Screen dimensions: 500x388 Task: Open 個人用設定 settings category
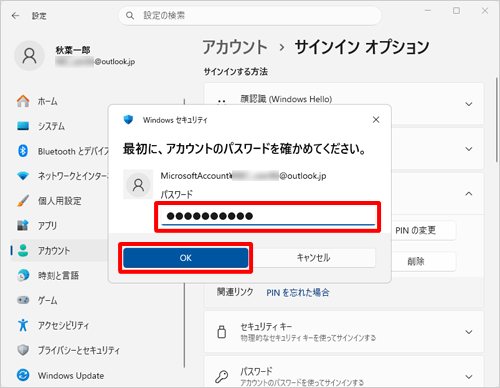[x=59, y=201]
